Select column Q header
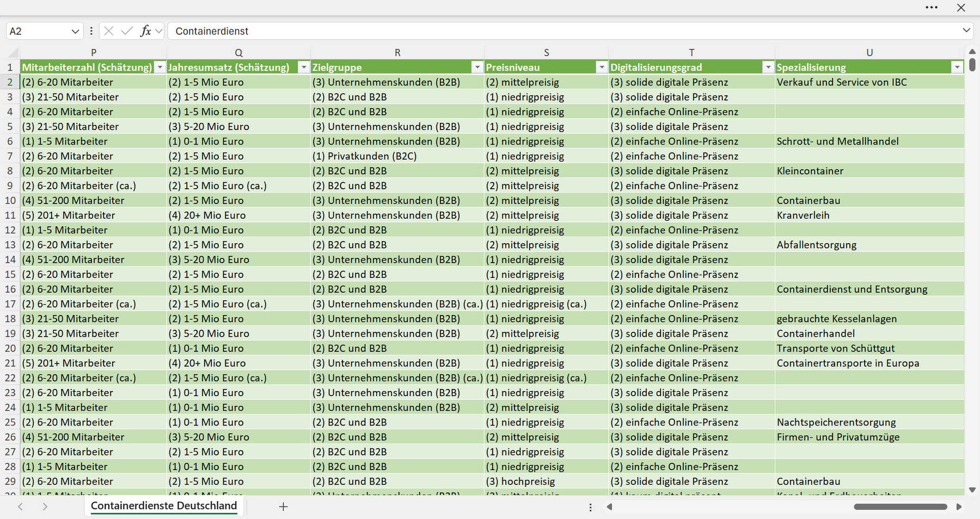The image size is (980, 519). click(x=238, y=53)
